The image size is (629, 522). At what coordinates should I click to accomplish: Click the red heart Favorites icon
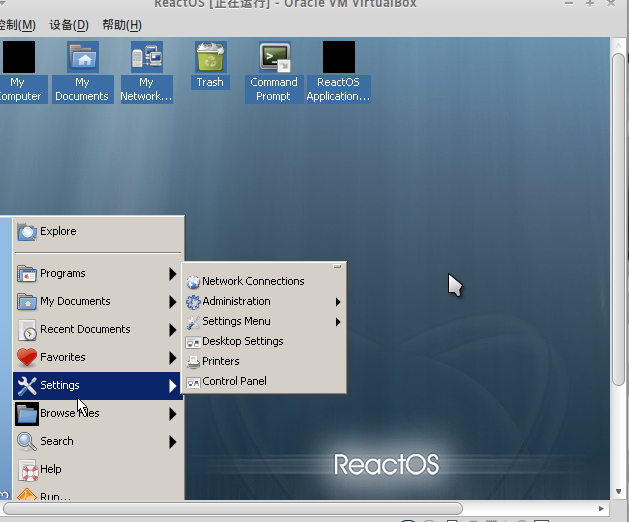click(x=27, y=357)
